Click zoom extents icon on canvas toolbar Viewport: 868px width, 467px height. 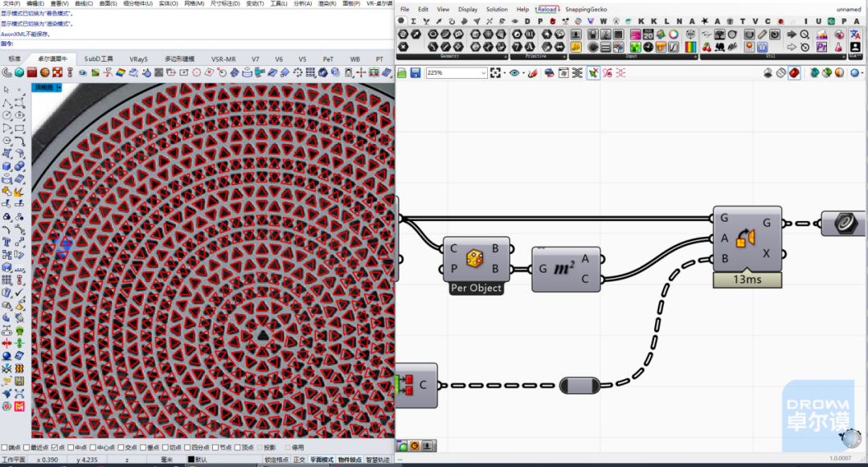point(495,72)
